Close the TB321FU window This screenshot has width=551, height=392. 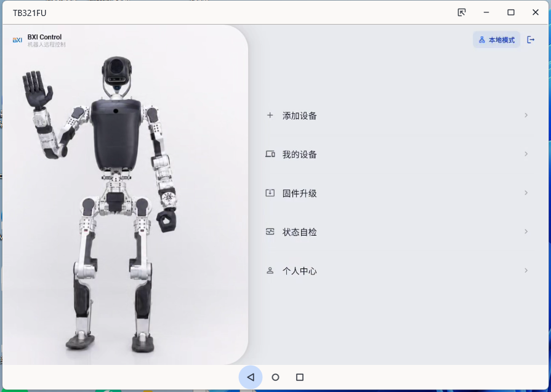coord(536,12)
